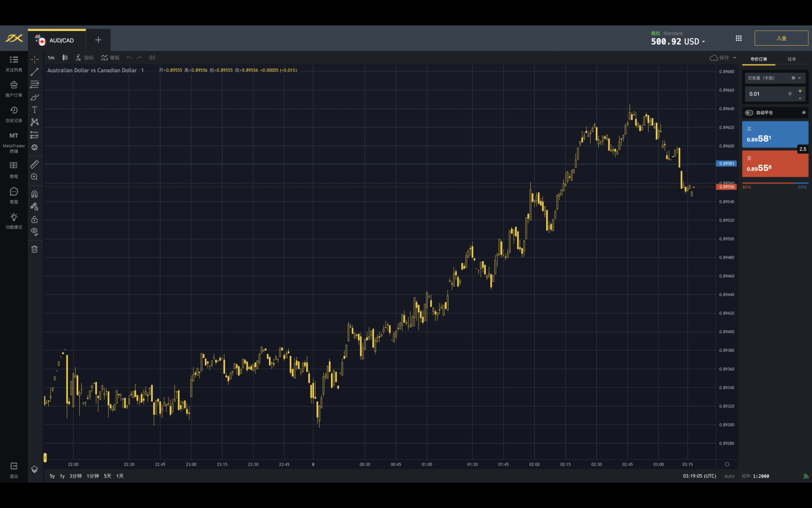This screenshot has height=508, width=812.
Task: Open the apps grid menu
Action: tap(738, 38)
